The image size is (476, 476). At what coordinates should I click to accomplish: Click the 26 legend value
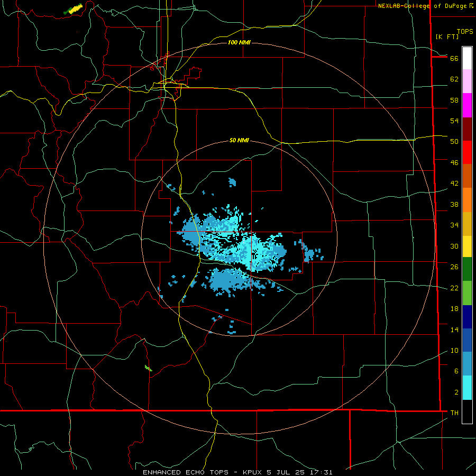point(454,267)
